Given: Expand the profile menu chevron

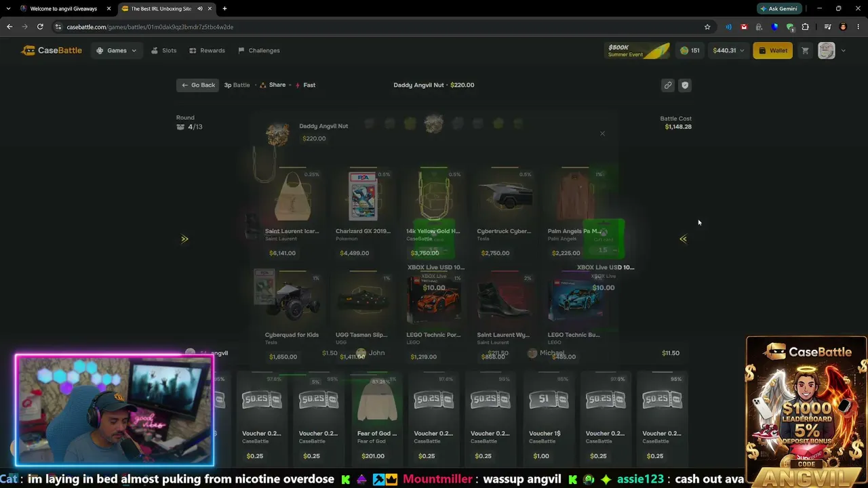Looking at the screenshot, I should [x=843, y=50].
